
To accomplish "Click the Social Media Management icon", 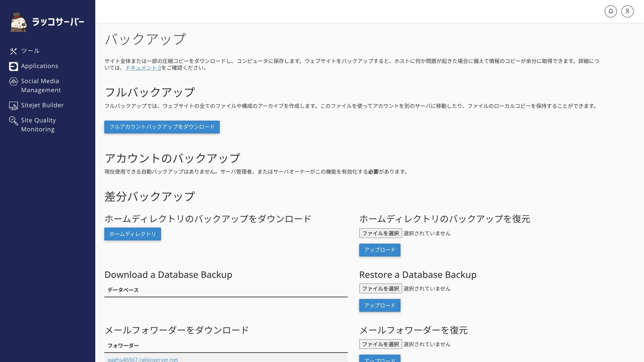I will click(13, 81).
